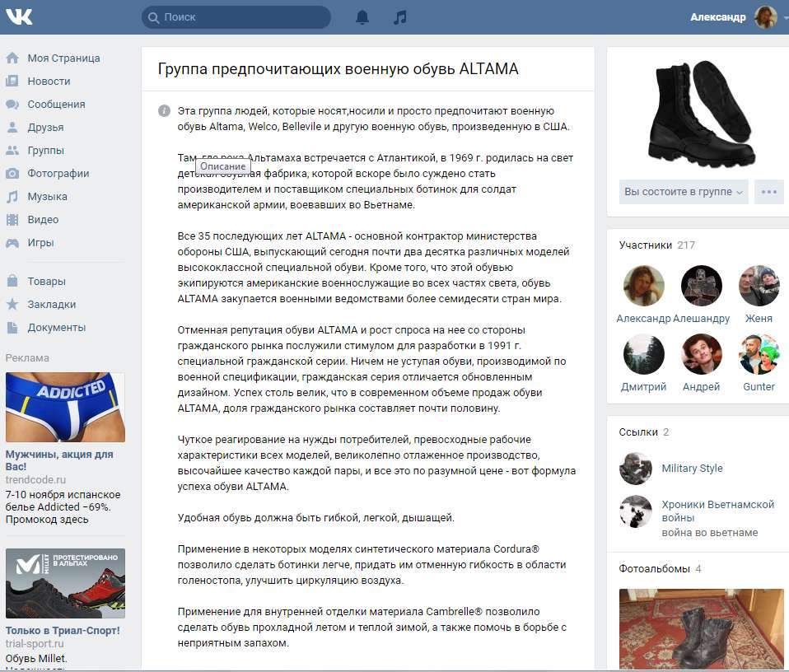Go to Моя Страница
Image resolution: width=789 pixels, height=672 pixels.
[x=63, y=58]
